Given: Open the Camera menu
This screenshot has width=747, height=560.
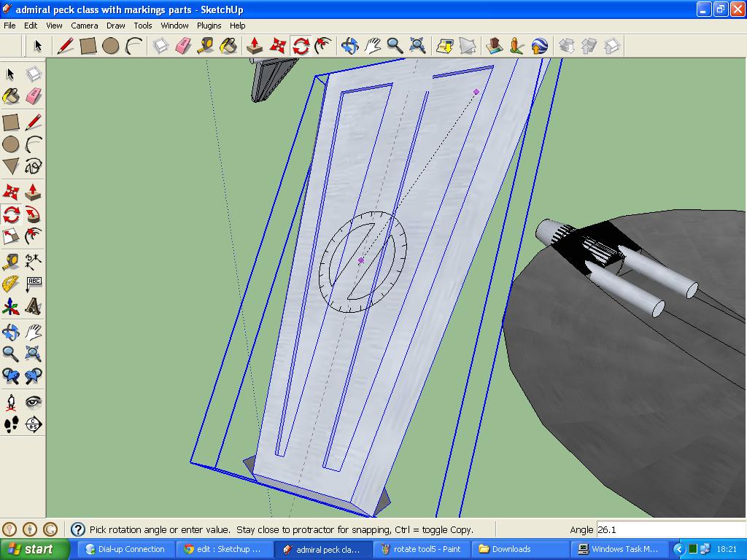Looking at the screenshot, I should coord(85,26).
